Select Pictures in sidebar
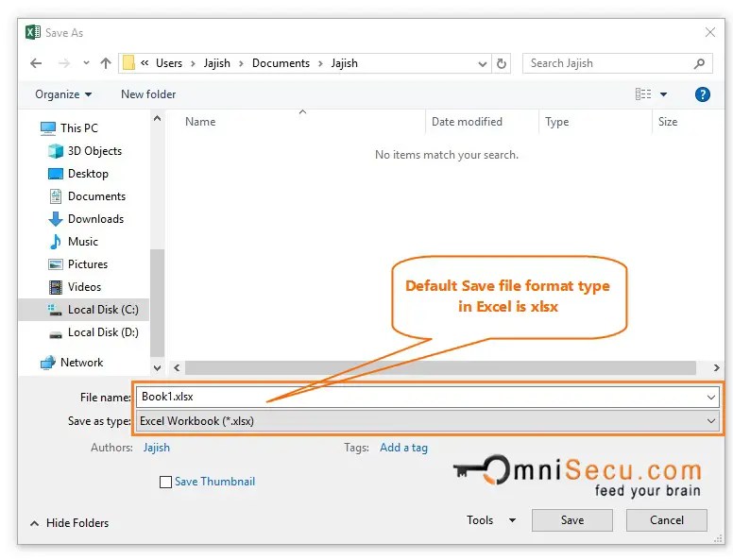Screen dimensions: 733x560 78,264
